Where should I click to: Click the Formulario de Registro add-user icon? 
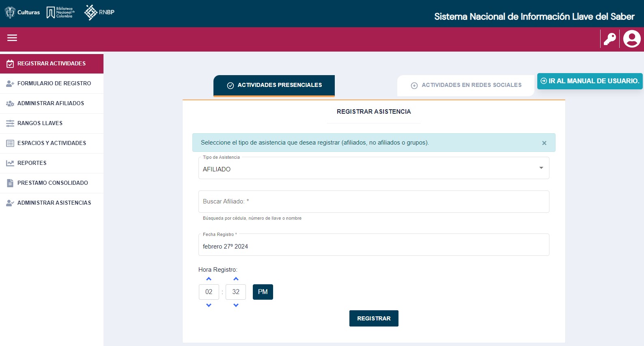click(x=10, y=84)
